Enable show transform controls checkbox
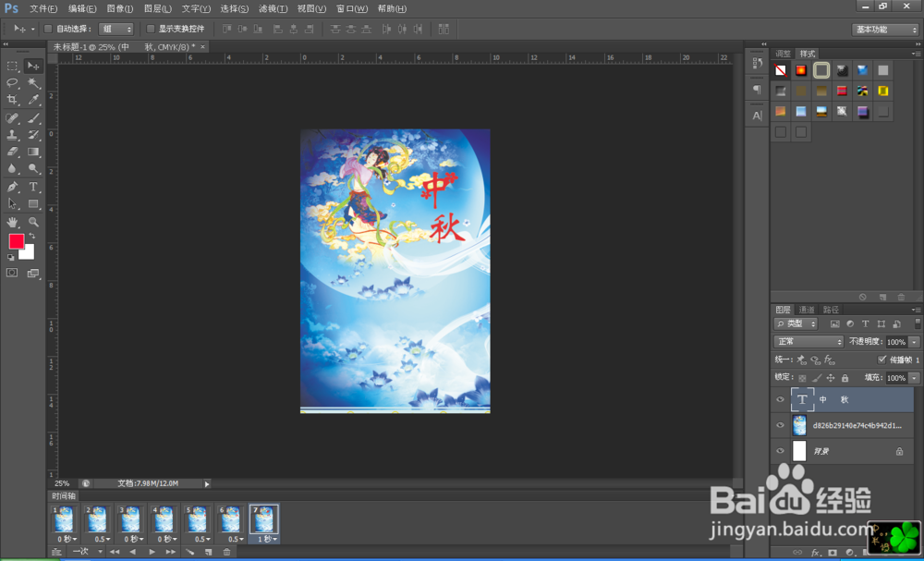 (151, 29)
